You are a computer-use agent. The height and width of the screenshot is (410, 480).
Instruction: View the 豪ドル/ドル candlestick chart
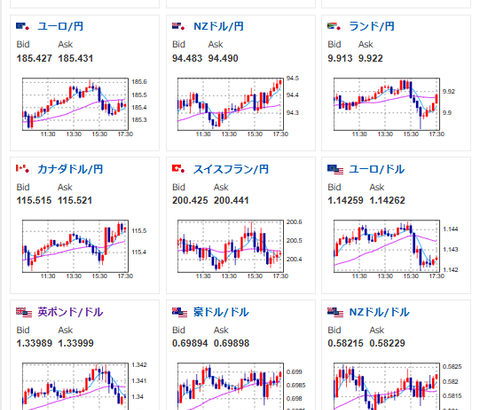[233, 386]
